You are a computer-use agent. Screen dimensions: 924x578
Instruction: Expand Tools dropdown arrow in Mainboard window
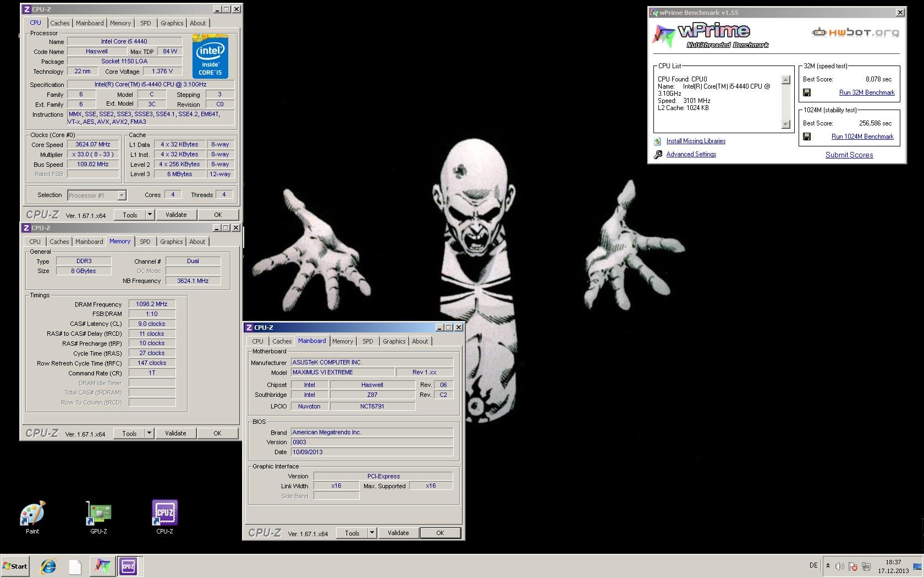point(372,533)
